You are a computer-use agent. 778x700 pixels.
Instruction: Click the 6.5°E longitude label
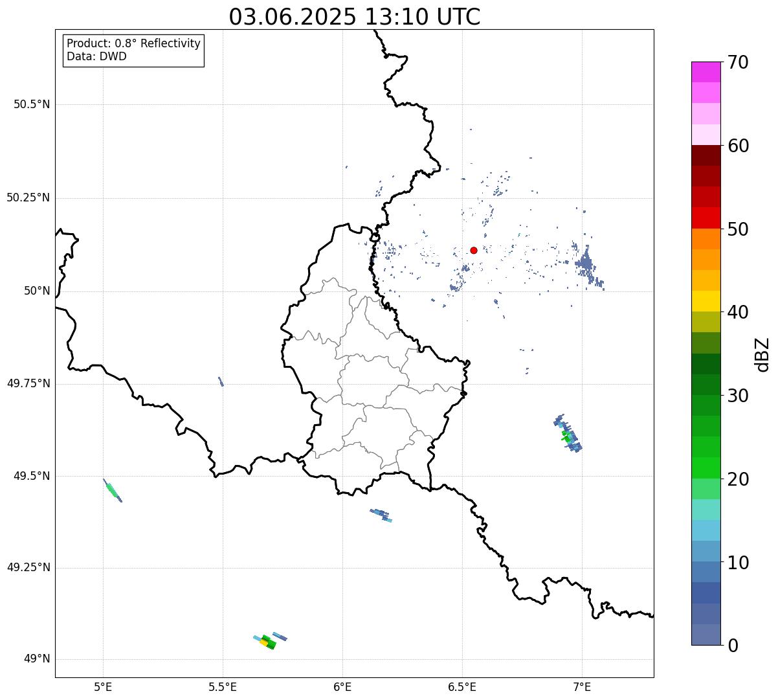click(462, 686)
